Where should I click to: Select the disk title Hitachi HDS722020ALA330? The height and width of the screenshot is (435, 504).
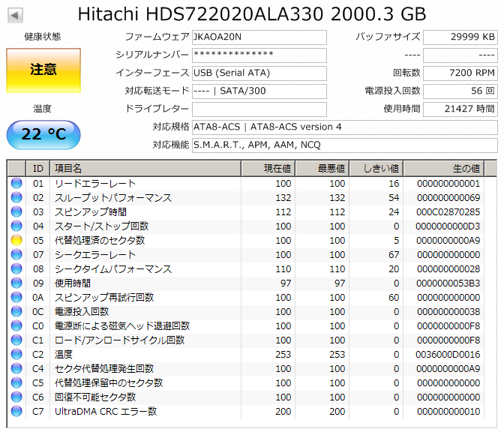(252, 14)
